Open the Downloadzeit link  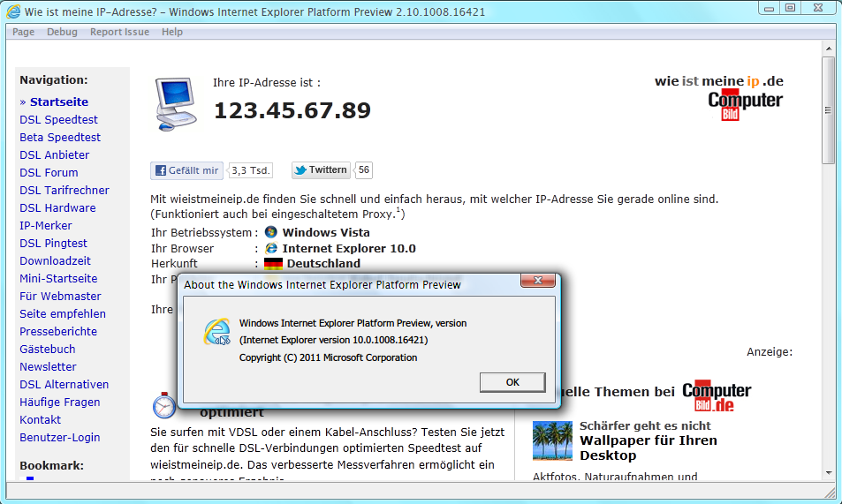click(56, 261)
